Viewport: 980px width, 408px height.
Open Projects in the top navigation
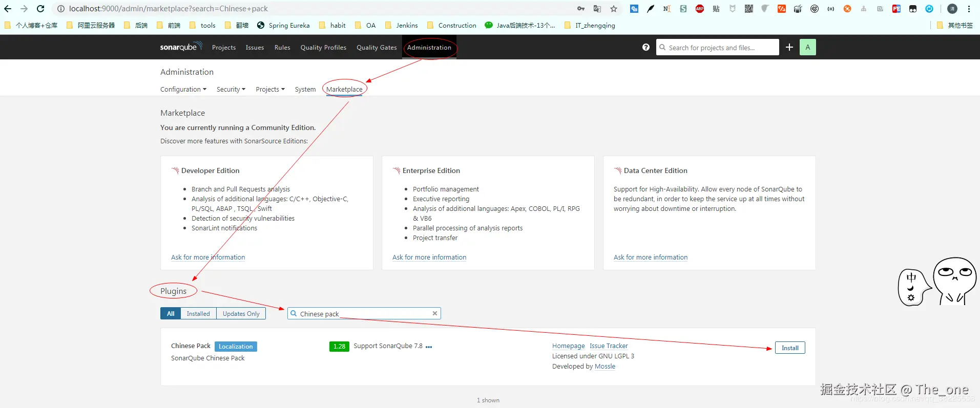pos(224,47)
